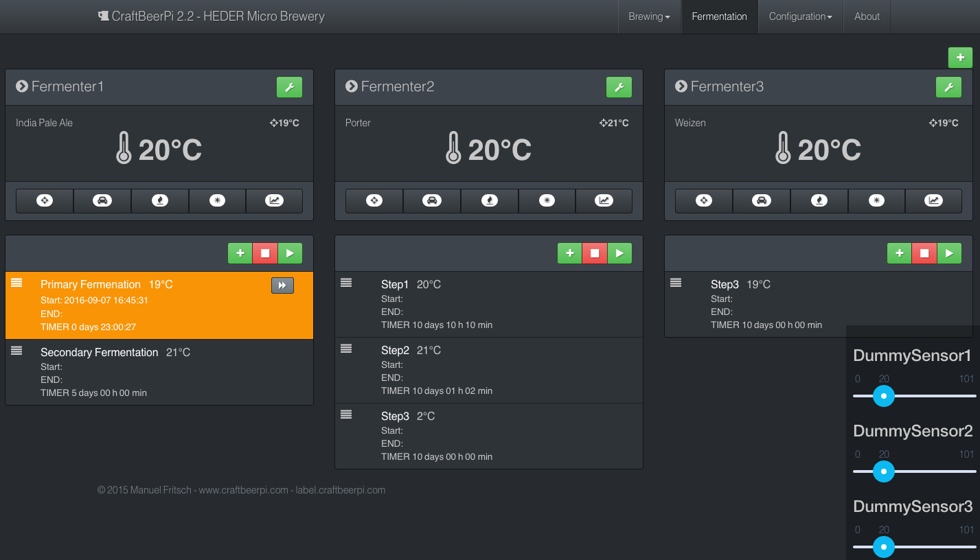Stop Fermenter1 fermentation with red stop button
This screenshot has height=560, width=980.
pos(264,253)
